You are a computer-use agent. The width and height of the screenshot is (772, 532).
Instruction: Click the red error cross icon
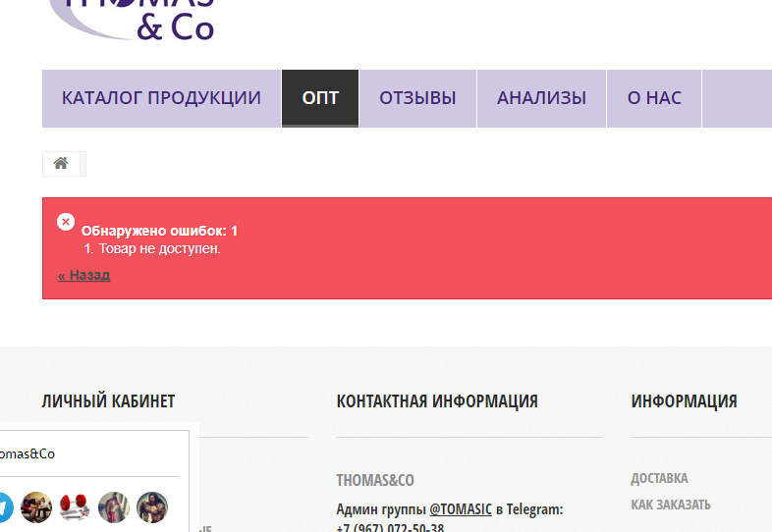(x=66, y=222)
